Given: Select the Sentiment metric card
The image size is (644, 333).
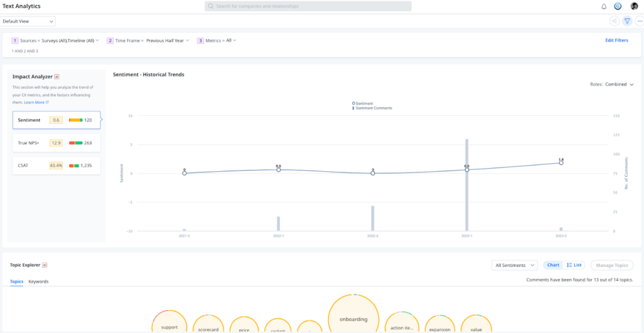Looking at the screenshot, I should (56, 120).
